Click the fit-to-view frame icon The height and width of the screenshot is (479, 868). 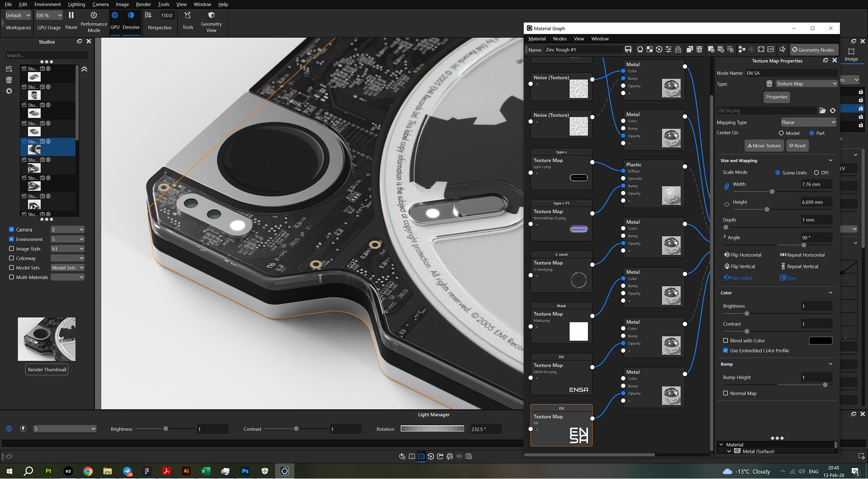coord(761,50)
